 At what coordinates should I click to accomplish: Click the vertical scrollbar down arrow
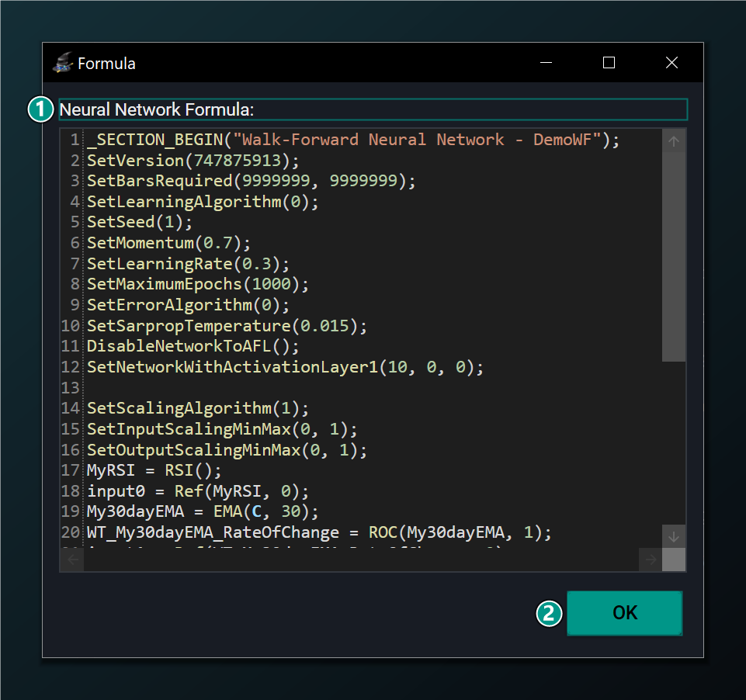point(674,537)
